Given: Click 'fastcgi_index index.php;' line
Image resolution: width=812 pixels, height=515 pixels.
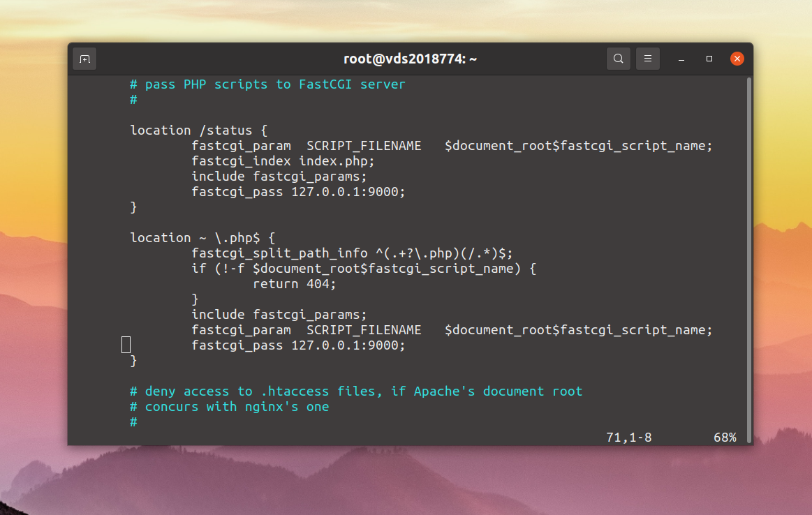Looking at the screenshot, I should tap(283, 161).
